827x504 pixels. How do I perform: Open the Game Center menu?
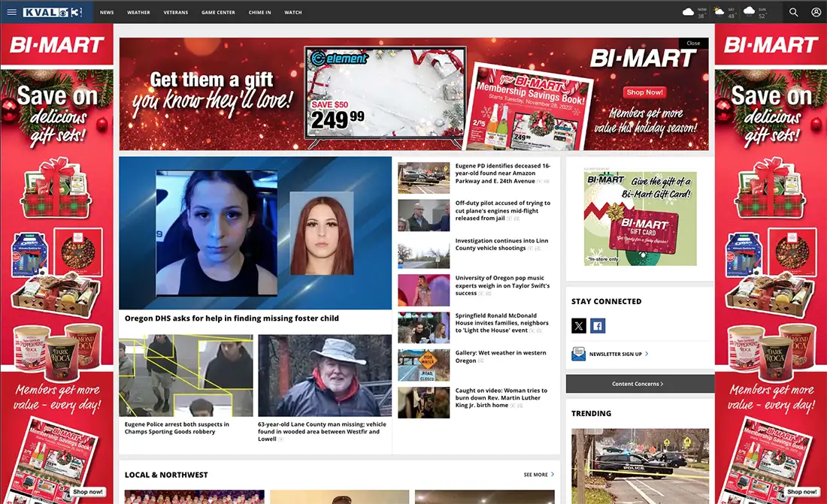pyautogui.click(x=218, y=12)
